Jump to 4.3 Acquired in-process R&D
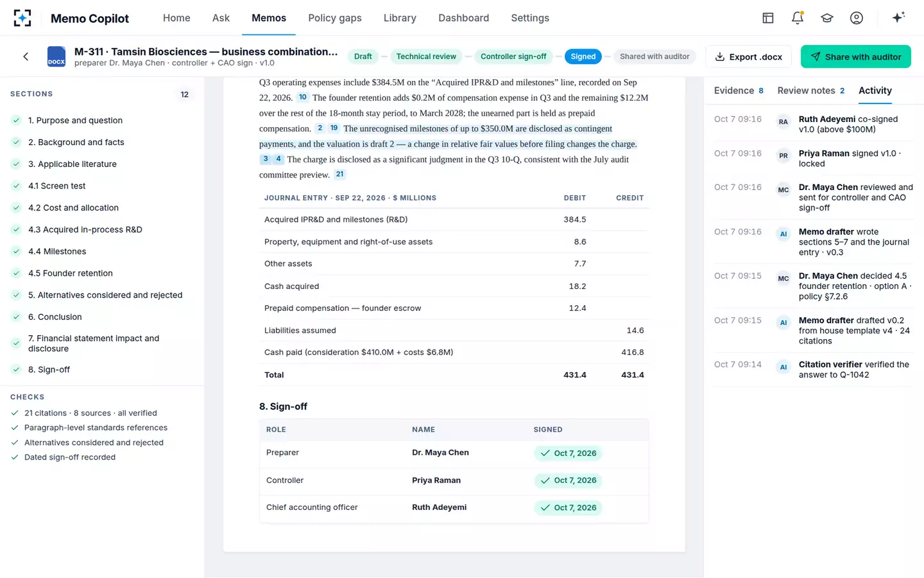 pyautogui.click(x=102, y=229)
